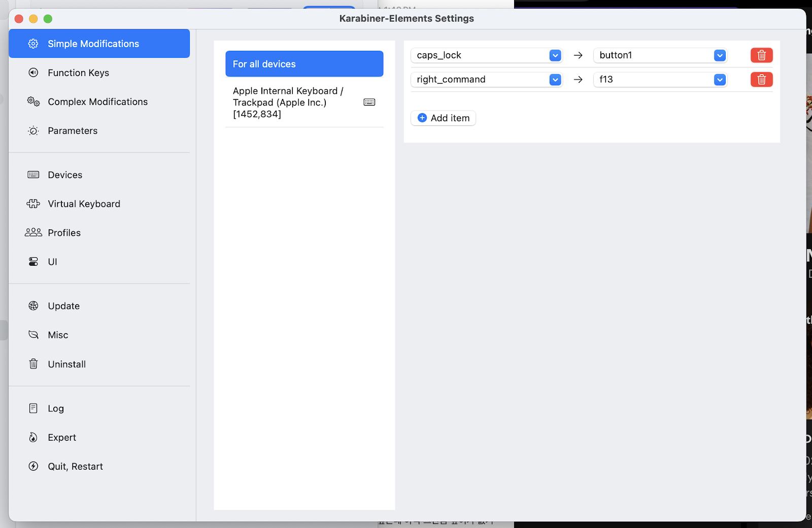Click the Simple Modifications gear icon

(x=33, y=44)
